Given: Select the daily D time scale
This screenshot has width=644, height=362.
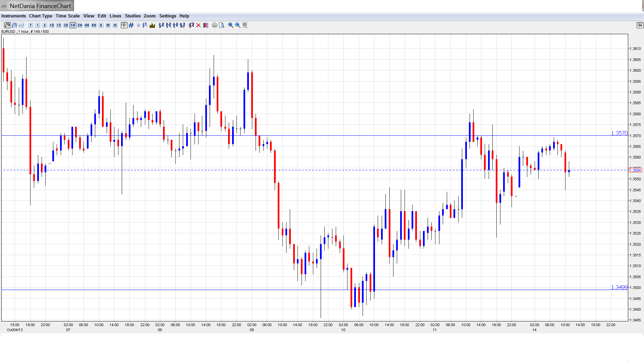Looking at the screenshot, I should point(101,25).
